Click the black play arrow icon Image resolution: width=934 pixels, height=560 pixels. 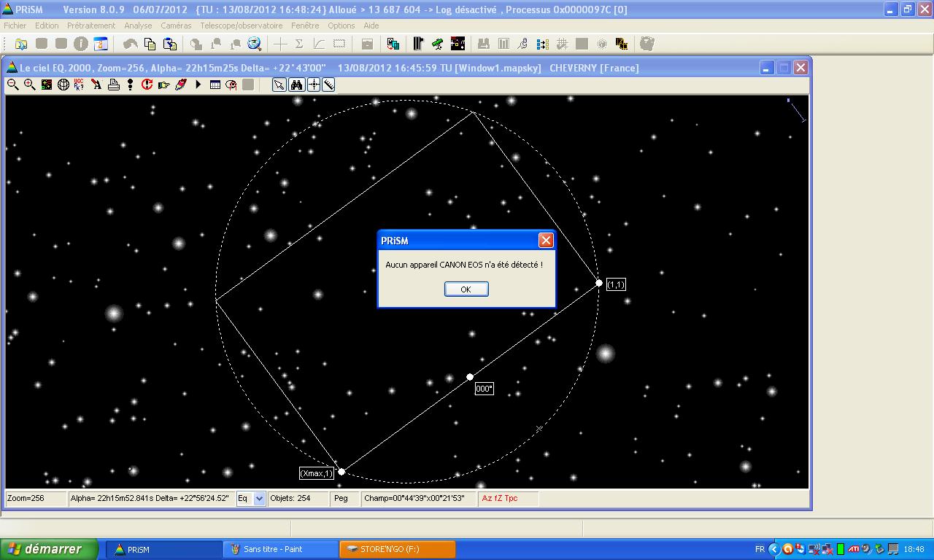[x=198, y=85]
